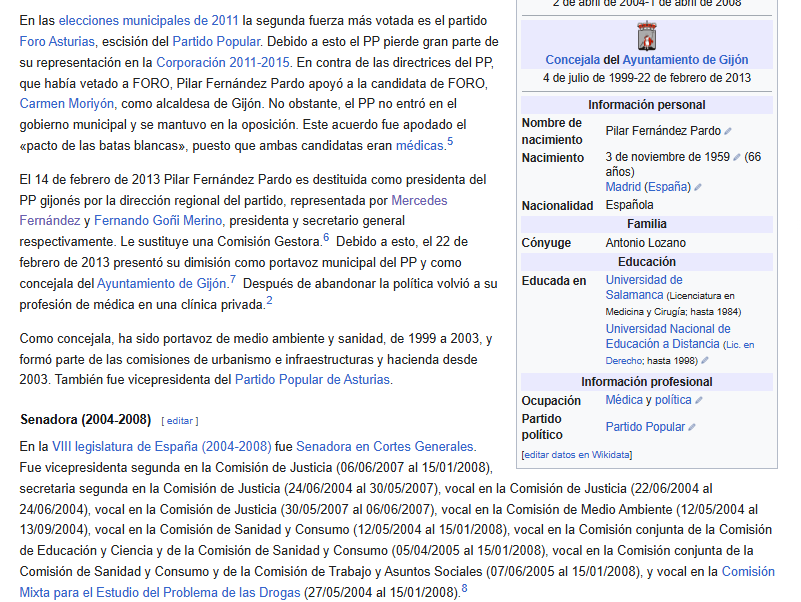801x602 pixels.
Task: Click 4 de julio de 1999-22 de febrero de 2013 text
Action: coord(647,78)
